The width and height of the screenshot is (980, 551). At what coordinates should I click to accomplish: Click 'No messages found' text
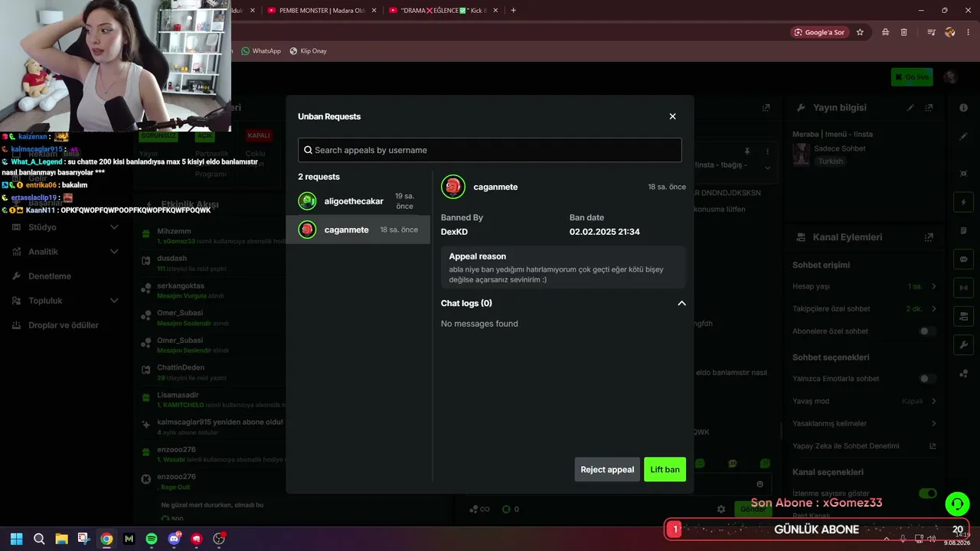479,324
